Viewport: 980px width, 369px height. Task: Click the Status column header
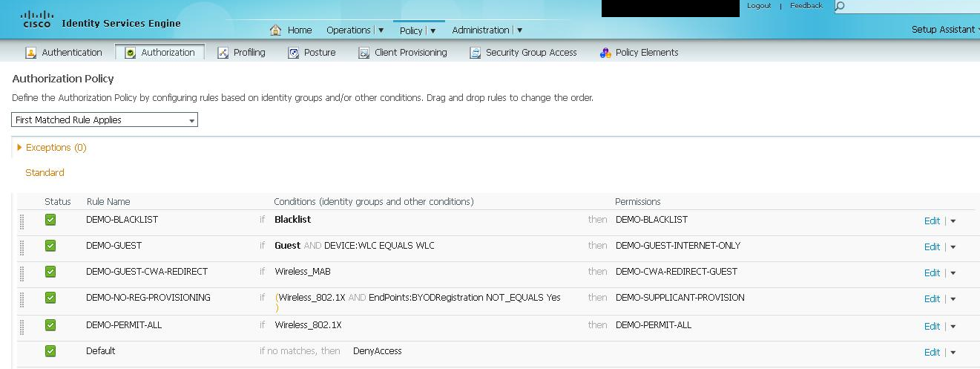(x=58, y=202)
